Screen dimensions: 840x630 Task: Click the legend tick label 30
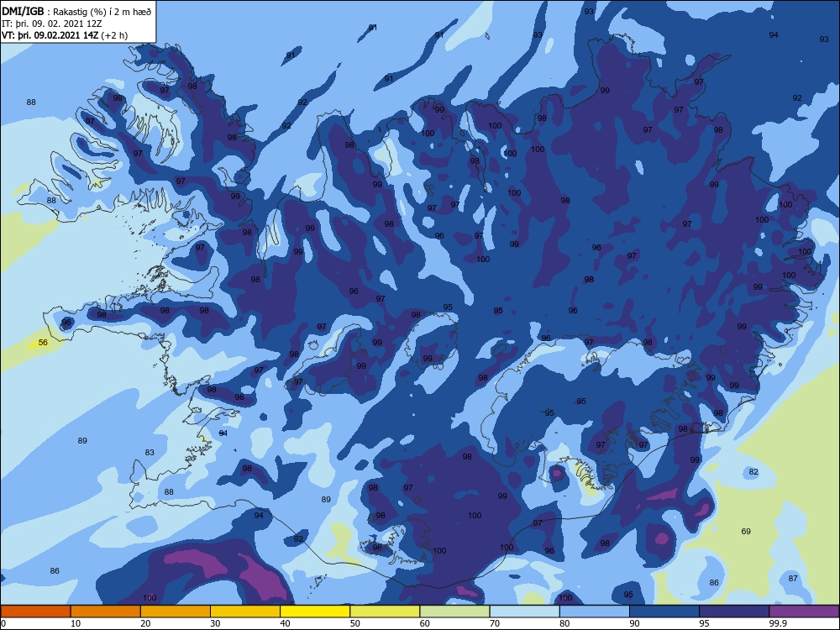(215, 623)
